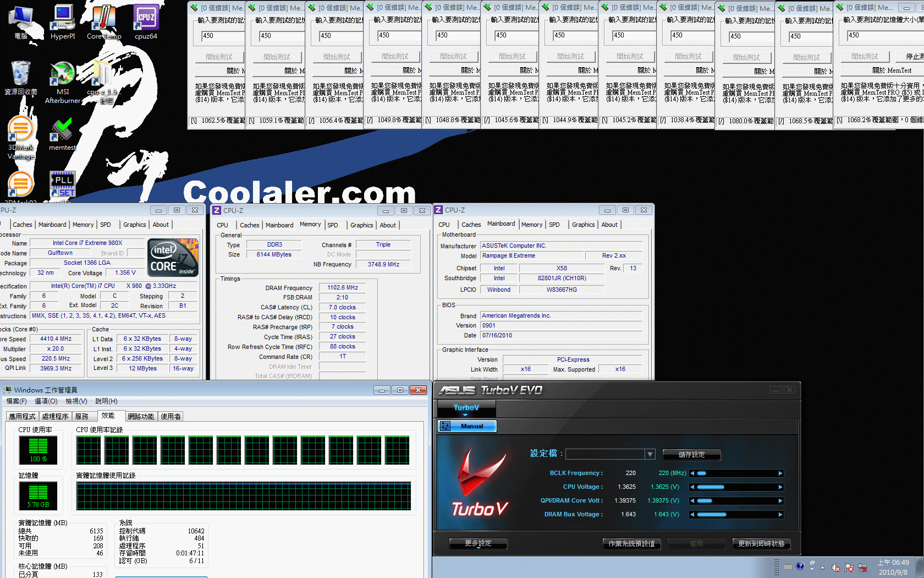Screen dimensions: 924x578
Task: Launch the PLL SET desktop shortcut
Action: point(62,184)
